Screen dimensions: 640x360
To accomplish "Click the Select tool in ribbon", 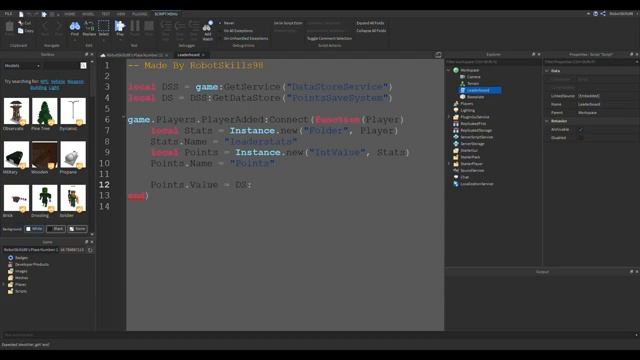I will click(104, 26).
